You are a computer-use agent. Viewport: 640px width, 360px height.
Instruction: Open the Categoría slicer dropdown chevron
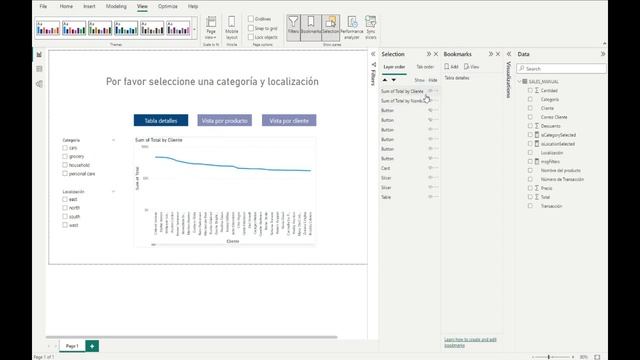click(x=113, y=140)
